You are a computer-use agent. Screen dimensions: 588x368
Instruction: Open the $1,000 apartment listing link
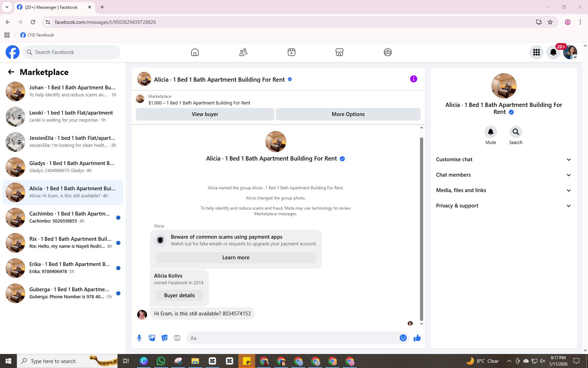199,103
